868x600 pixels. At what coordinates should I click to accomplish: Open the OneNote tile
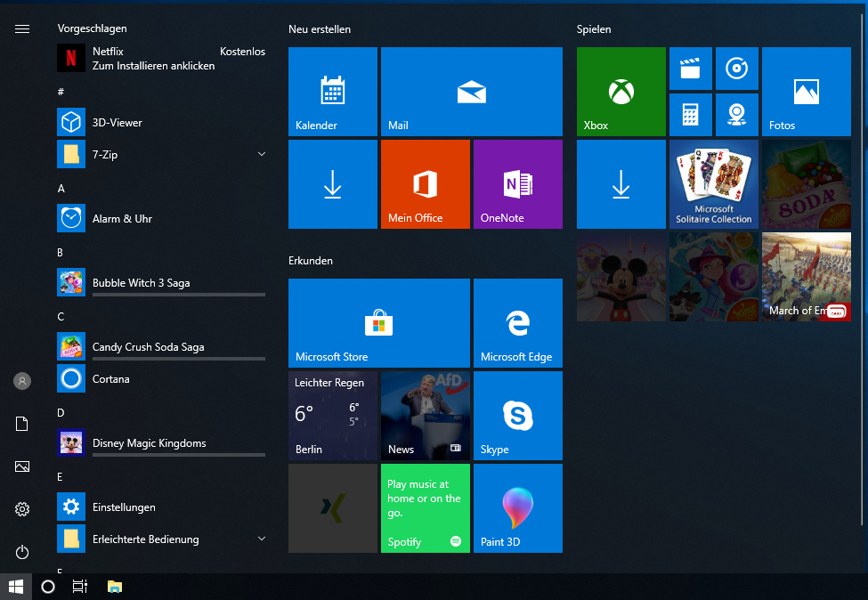click(x=517, y=183)
